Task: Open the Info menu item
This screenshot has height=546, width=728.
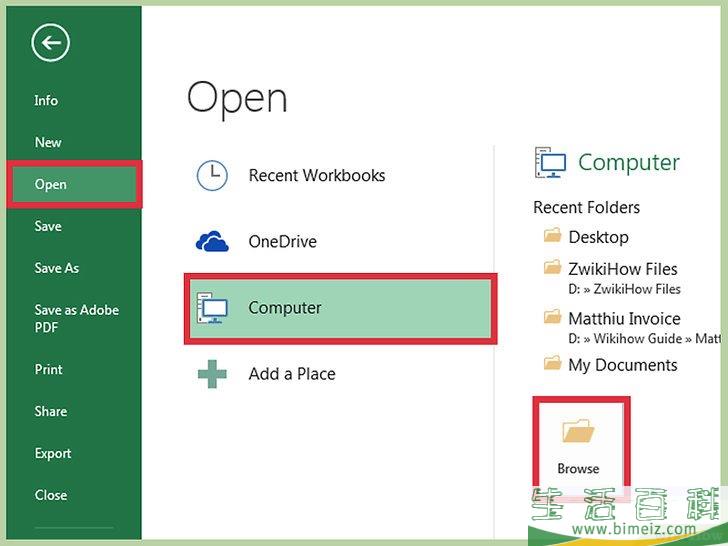Action: coord(46,100)
